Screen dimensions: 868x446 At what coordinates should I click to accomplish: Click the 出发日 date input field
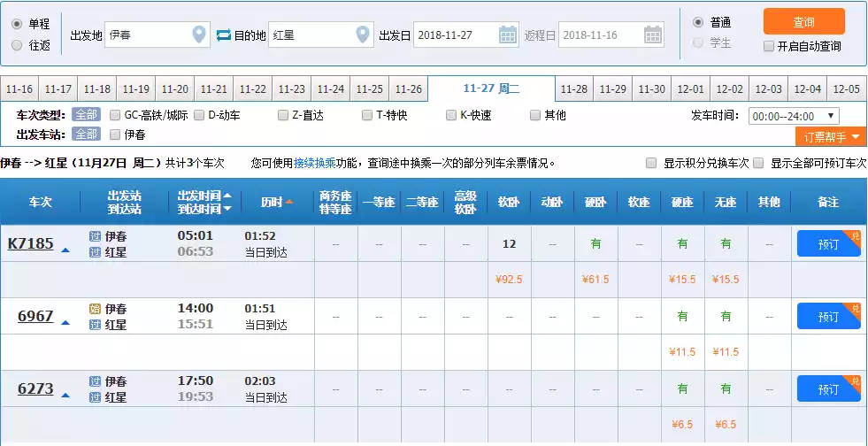(x=456, y=35)
